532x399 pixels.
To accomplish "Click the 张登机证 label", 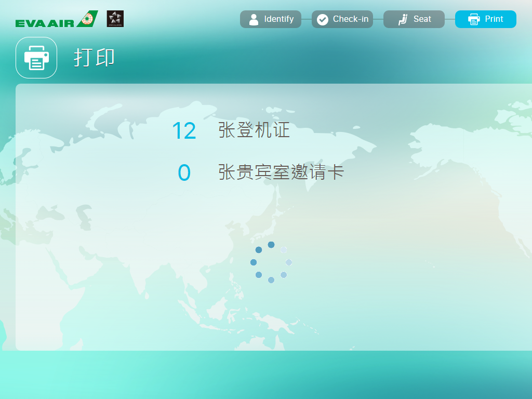I will point(254,130).
